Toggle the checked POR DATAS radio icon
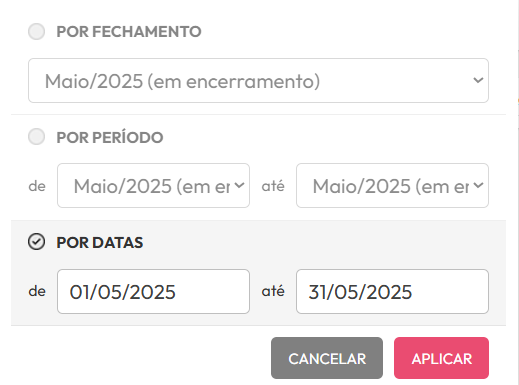This screenshot has height=385, width=519. [x=36, y=242]
